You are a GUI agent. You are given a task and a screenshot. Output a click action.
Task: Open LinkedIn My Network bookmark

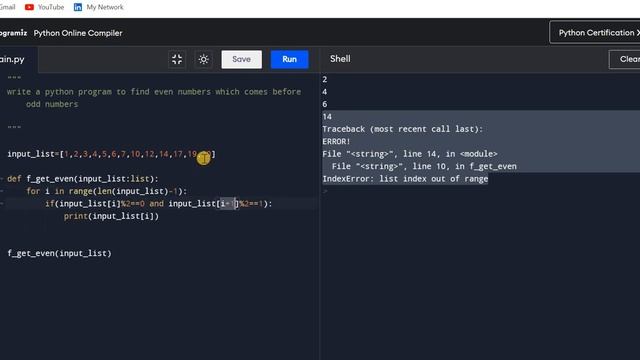98,7
